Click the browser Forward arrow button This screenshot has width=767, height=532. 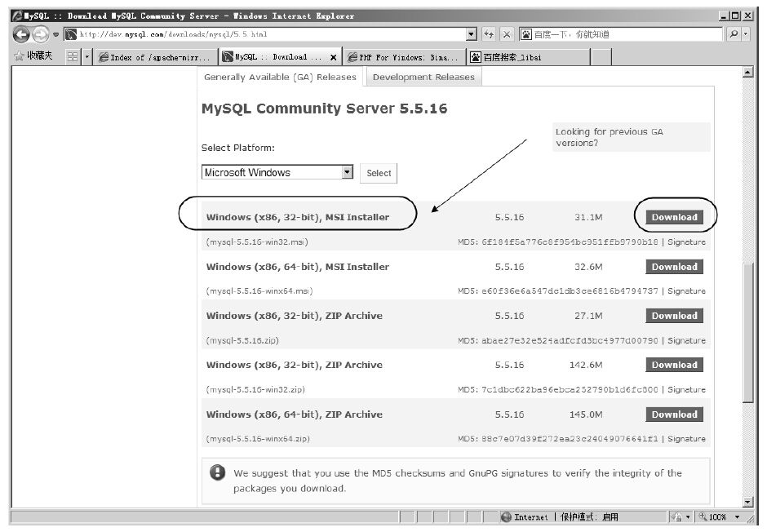tap(41, 34)
